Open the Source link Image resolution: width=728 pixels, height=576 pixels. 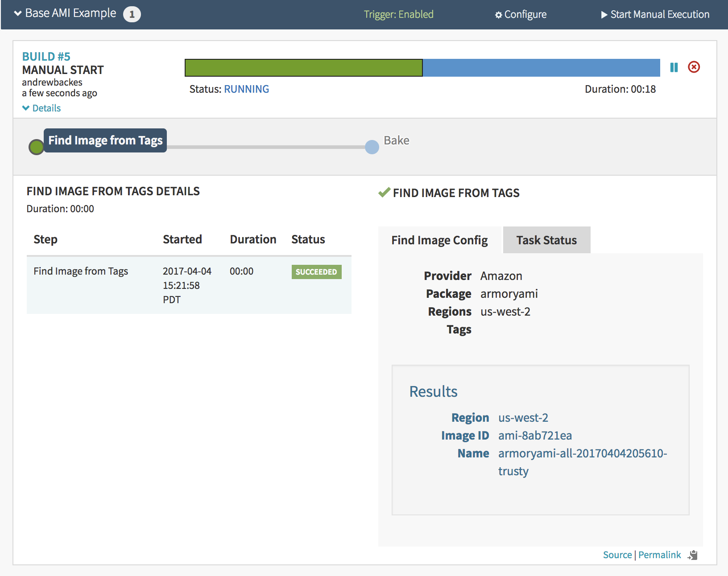tap(617, 555)
